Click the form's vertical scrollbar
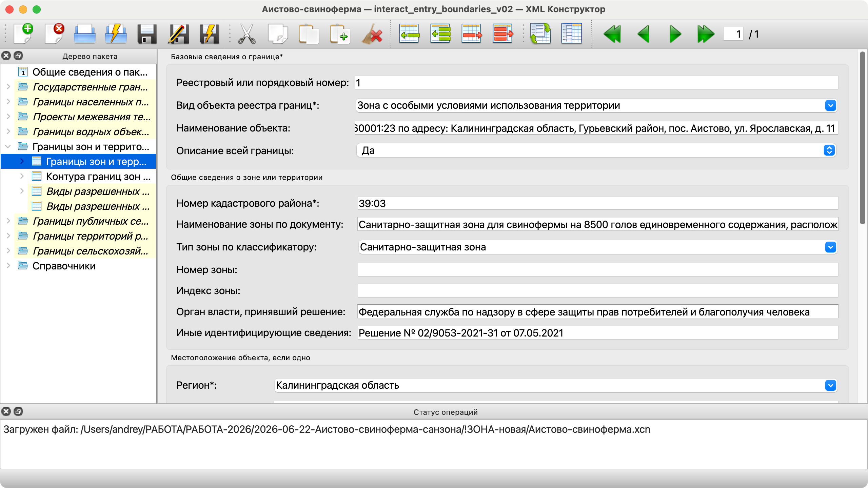Image resolution: width=868 pixels, height=488 pixels. click(x=863, y=138)
